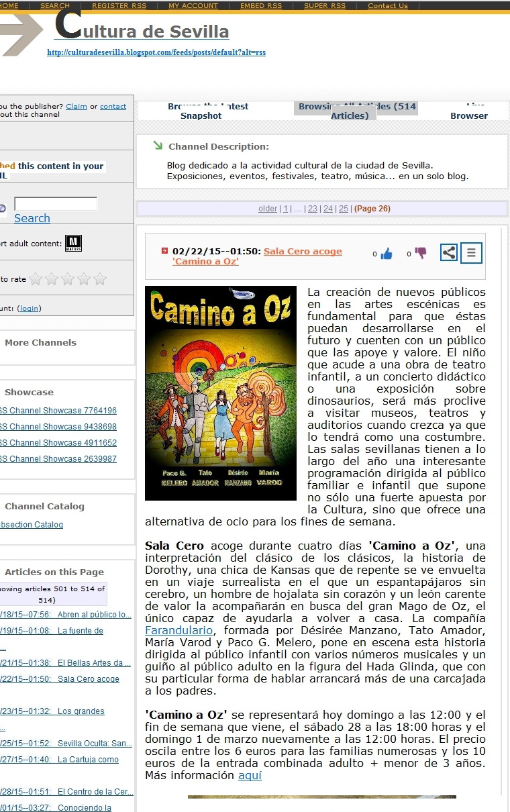The width and height of the screenshot is (510, 812).
Task: Open the article options hamburger menu icon
Action: (x=471, y=253)
